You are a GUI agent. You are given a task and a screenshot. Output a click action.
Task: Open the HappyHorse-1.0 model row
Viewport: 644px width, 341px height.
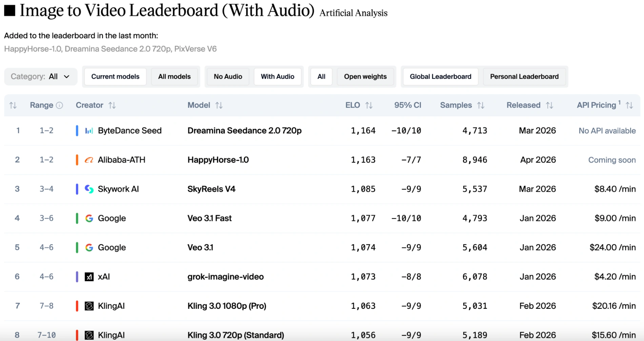(x=218, y=160)
